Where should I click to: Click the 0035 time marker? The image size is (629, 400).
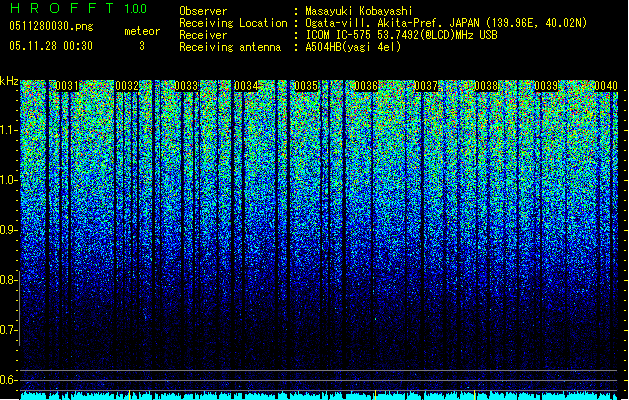coord(306,86)
